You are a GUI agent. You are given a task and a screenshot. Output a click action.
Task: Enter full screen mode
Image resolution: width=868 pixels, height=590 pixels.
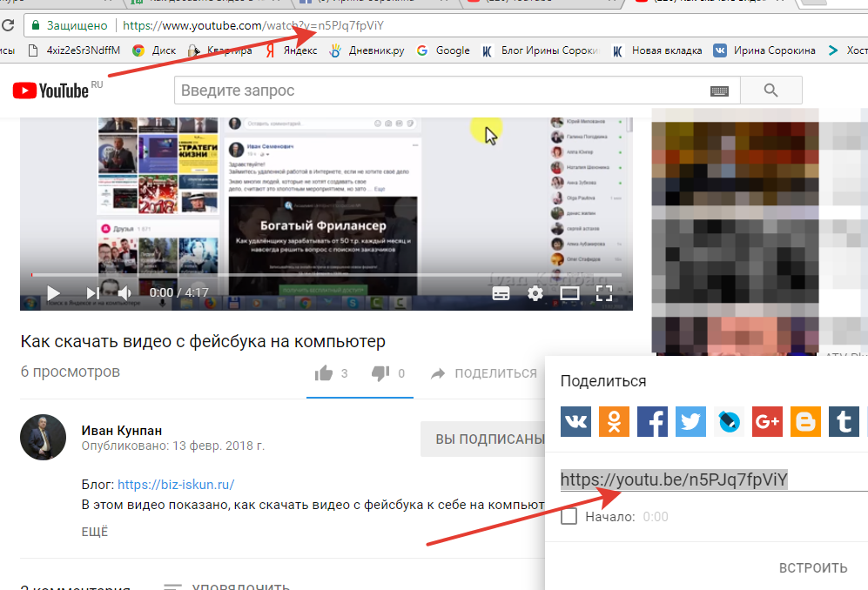[x=603, y=293]
